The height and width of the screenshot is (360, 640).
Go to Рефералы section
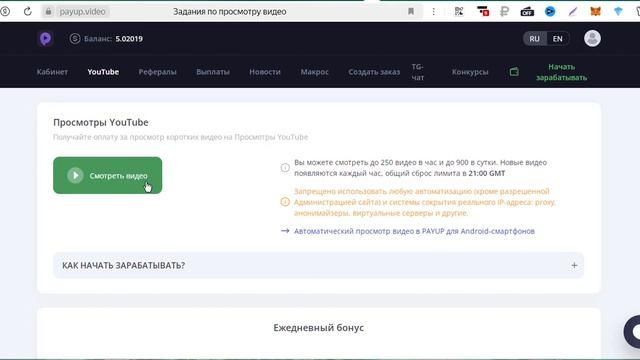pyautogui.click(x=158, y=72)
